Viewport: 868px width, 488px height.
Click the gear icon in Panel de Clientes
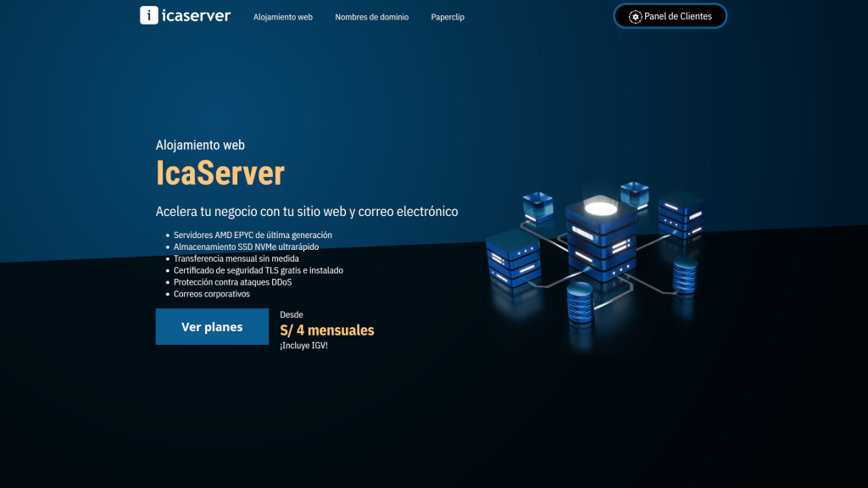pos(635,17)
